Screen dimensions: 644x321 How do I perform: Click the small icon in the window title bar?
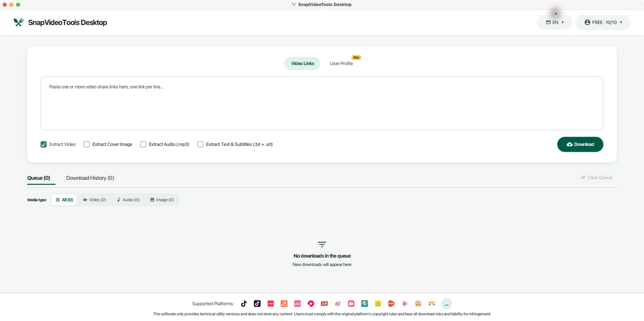tap(294, 5)
